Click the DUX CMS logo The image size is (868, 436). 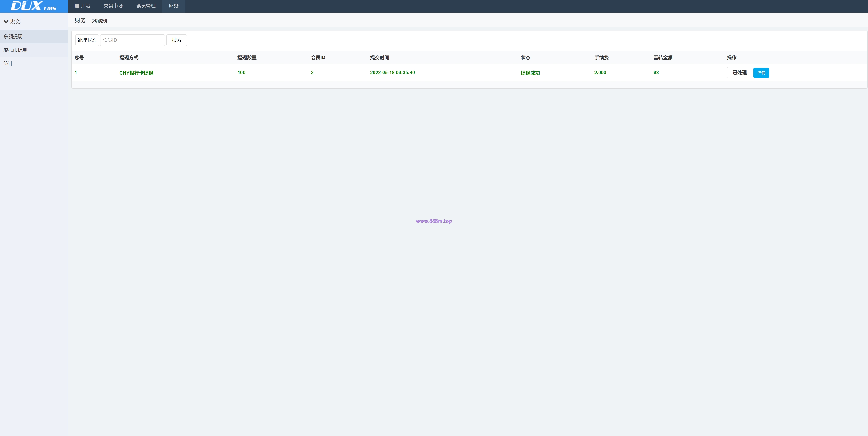(33, 6)
